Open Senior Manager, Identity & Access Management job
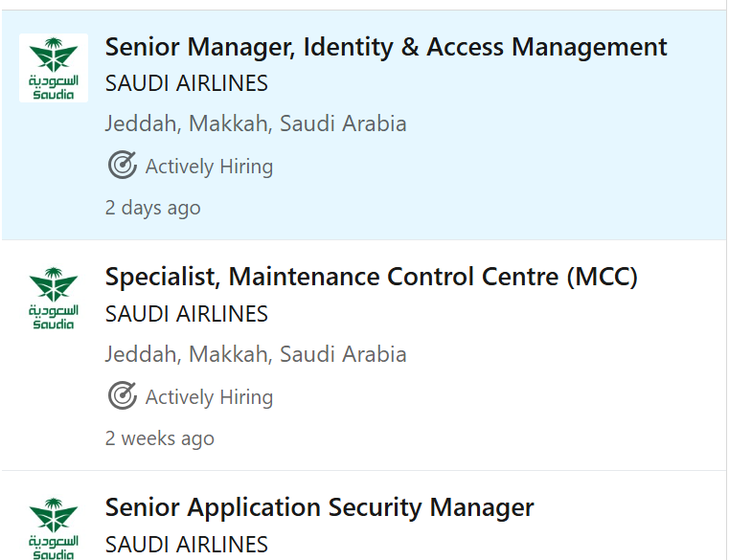The height and width of the screenshot is (560, 729). [x=386, y=48]
